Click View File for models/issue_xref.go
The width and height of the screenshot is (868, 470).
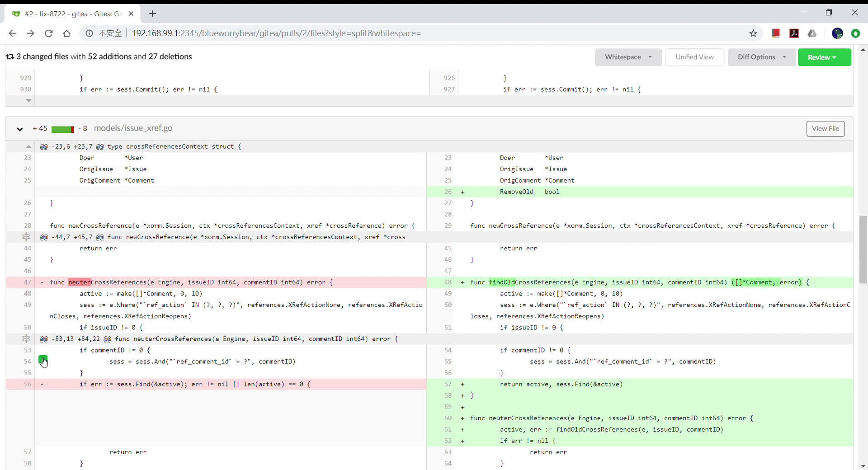coord(826,128)
